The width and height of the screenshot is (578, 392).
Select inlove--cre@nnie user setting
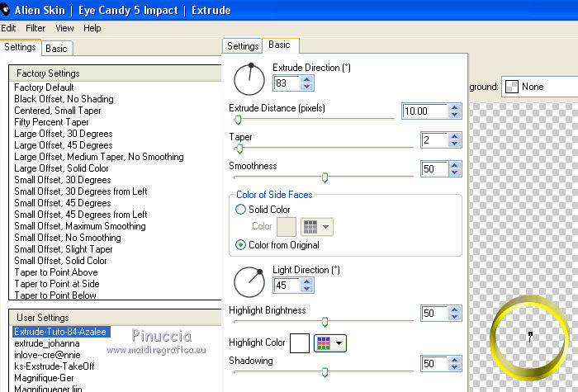coord(47,355)
